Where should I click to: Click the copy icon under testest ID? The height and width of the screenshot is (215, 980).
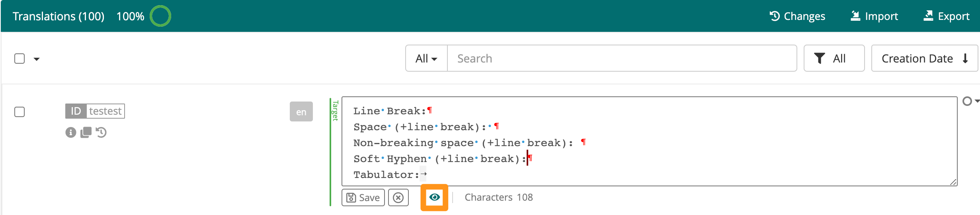tap(86, 132)
